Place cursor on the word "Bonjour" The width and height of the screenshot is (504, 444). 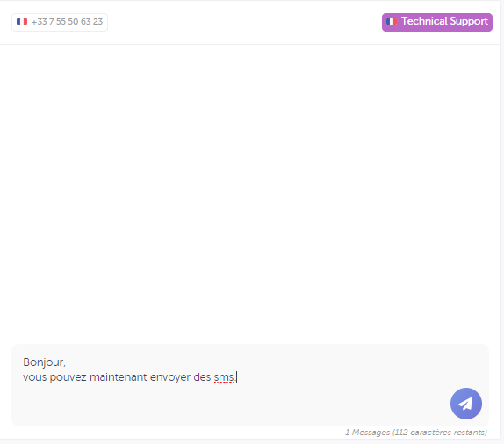(43, 362)
